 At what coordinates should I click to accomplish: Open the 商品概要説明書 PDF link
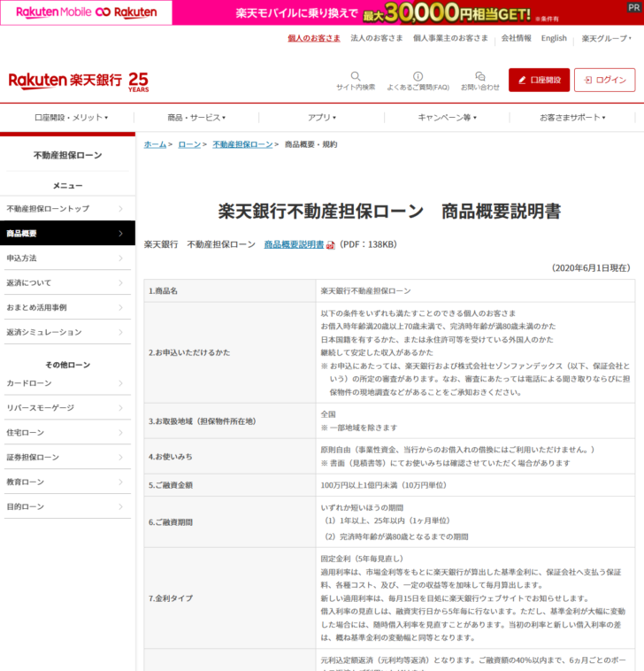click(294, 244)
